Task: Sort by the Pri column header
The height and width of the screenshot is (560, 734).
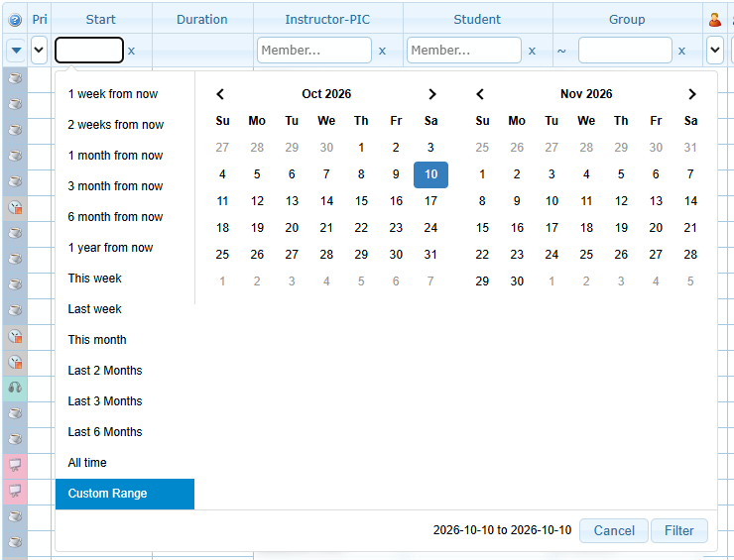Action: (40, 19)
